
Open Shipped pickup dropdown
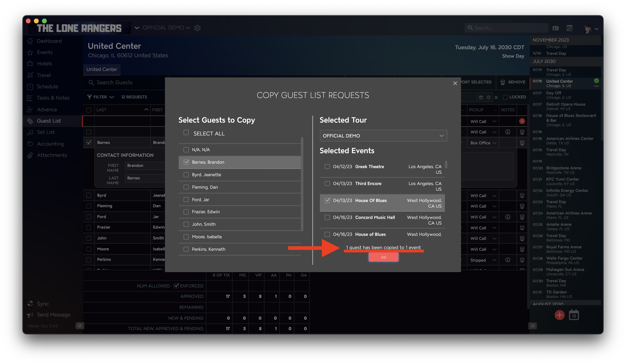pyautogui.click(x=483, y=260)
